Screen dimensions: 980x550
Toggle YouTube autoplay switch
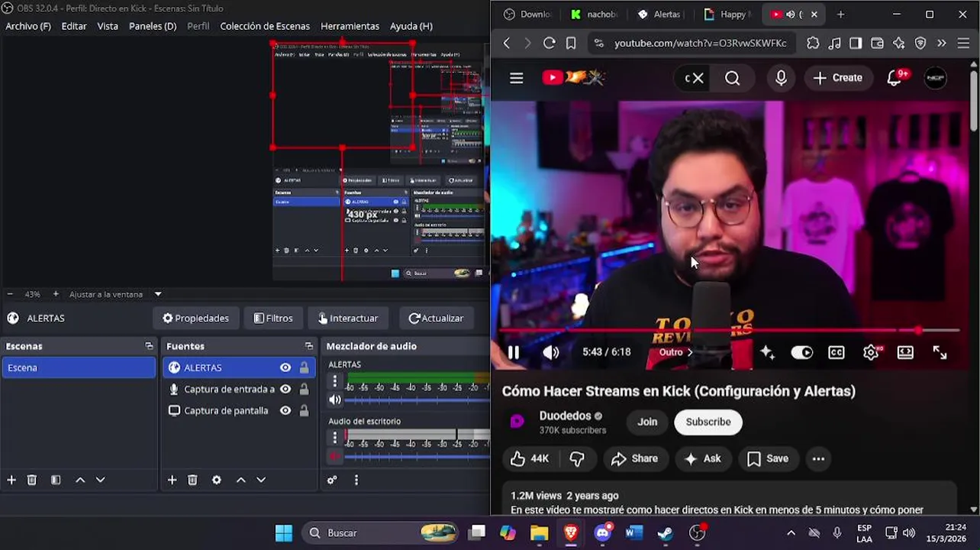[801, 352]
